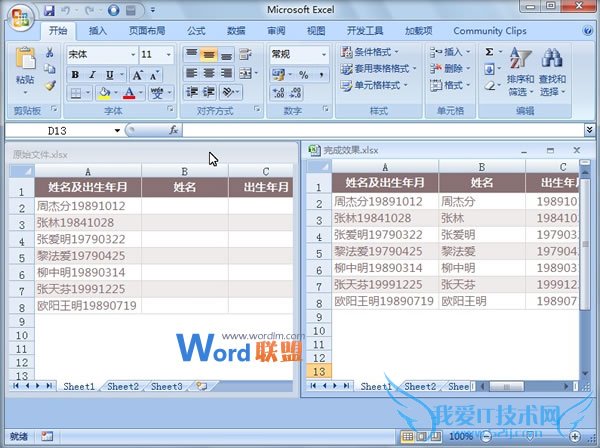Click 排序和筛选 sort and filter

tap(520, 72)
